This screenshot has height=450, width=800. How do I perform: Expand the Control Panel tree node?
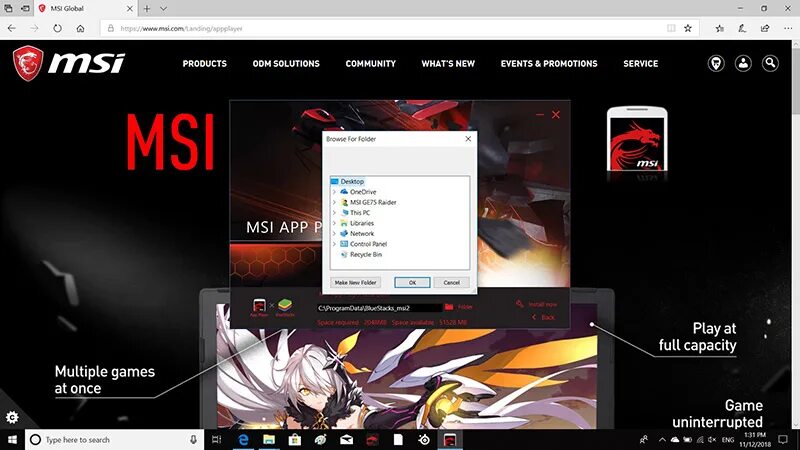pos(335,244)
